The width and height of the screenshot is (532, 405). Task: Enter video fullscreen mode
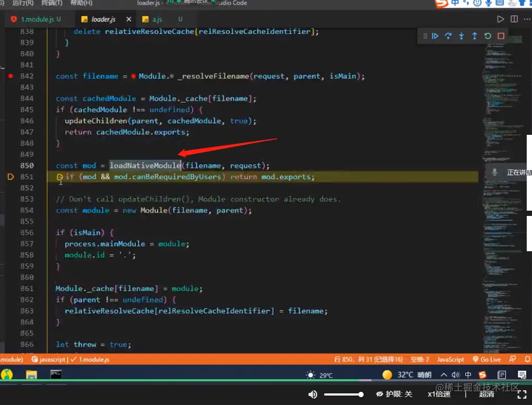[x=522, y=394]
